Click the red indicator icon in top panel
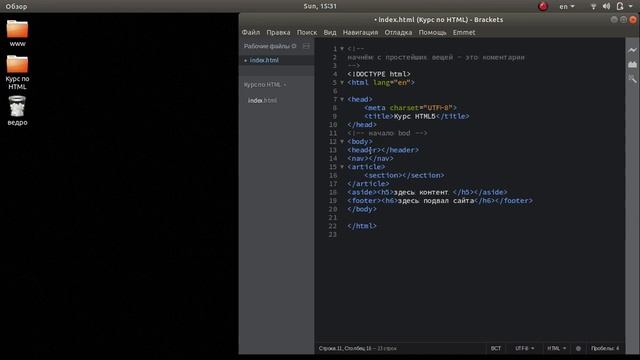 click(543, 6)
